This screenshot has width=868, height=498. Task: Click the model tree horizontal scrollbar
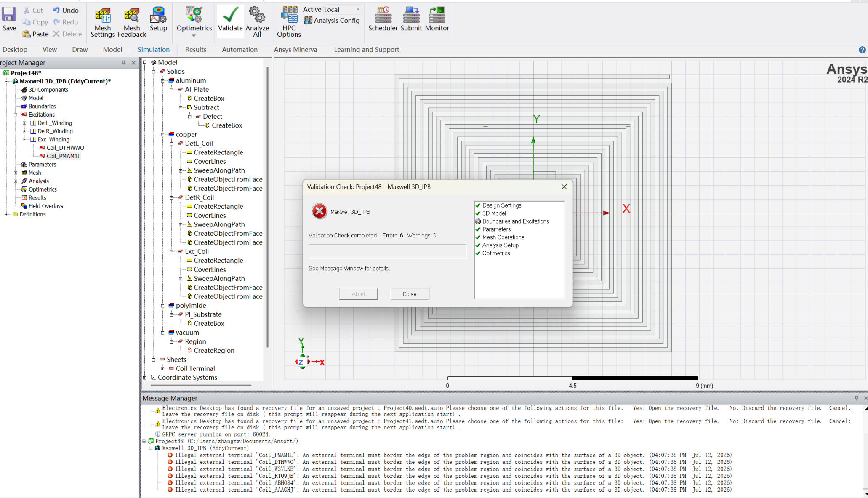coord(201,385)
